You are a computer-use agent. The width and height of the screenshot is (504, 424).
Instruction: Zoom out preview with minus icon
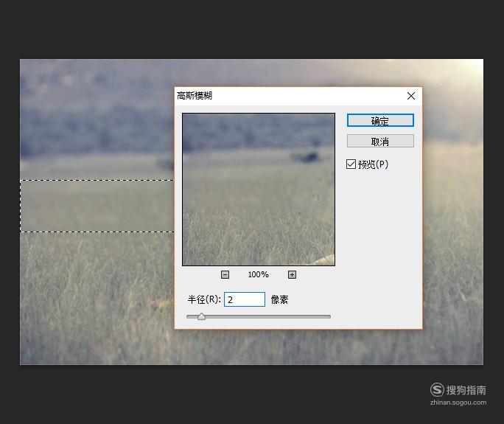225,275
